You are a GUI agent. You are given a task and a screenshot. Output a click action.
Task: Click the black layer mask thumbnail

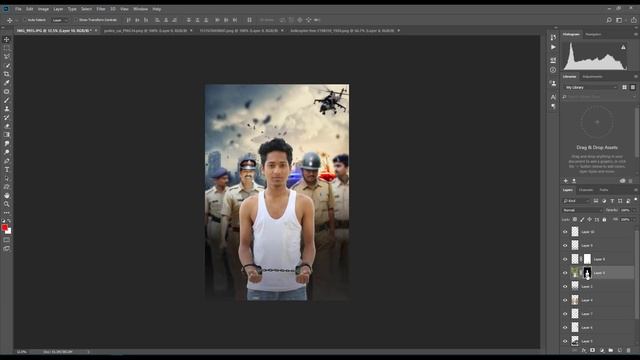587,273
